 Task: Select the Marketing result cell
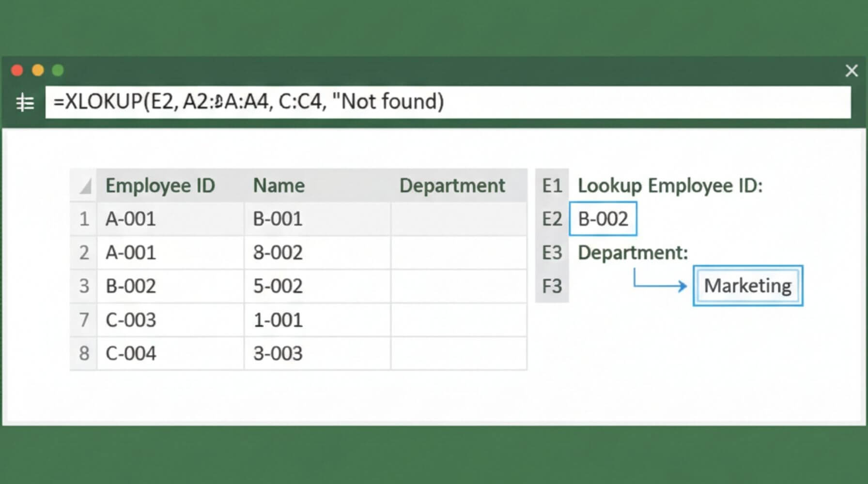point(747,286)
